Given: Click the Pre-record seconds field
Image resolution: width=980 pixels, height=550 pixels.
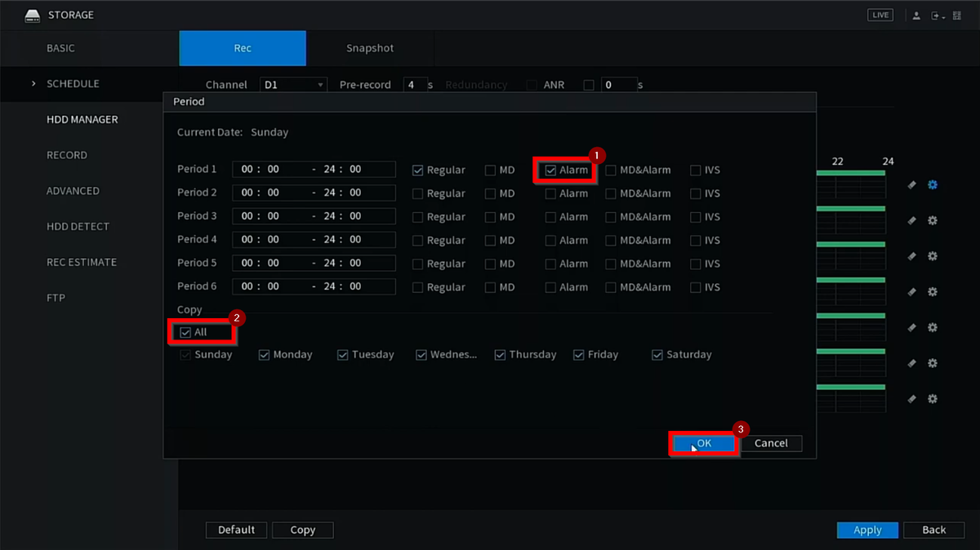Looking at the screenshot, I should 416,85.
